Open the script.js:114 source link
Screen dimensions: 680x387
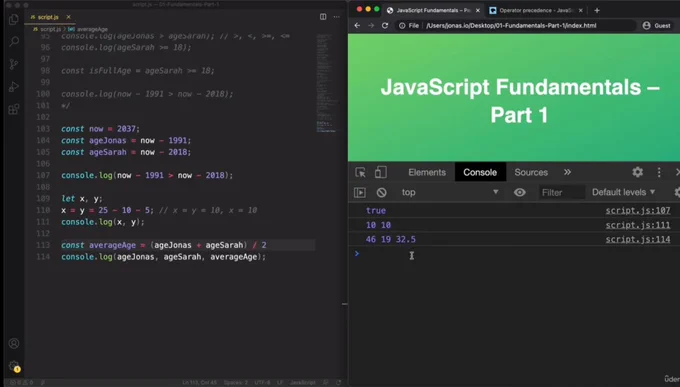click(638, 239)
